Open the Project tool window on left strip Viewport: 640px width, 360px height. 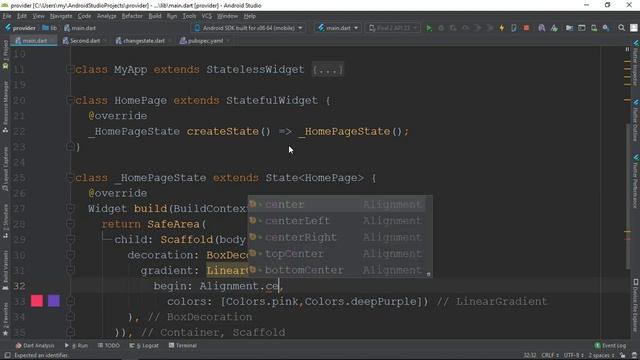pos(5,55)
